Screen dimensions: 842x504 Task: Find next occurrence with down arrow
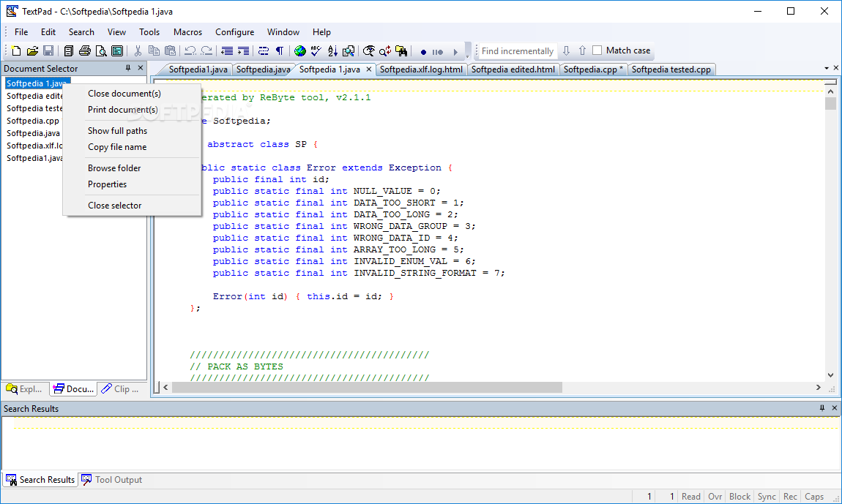tap(566, 50)
